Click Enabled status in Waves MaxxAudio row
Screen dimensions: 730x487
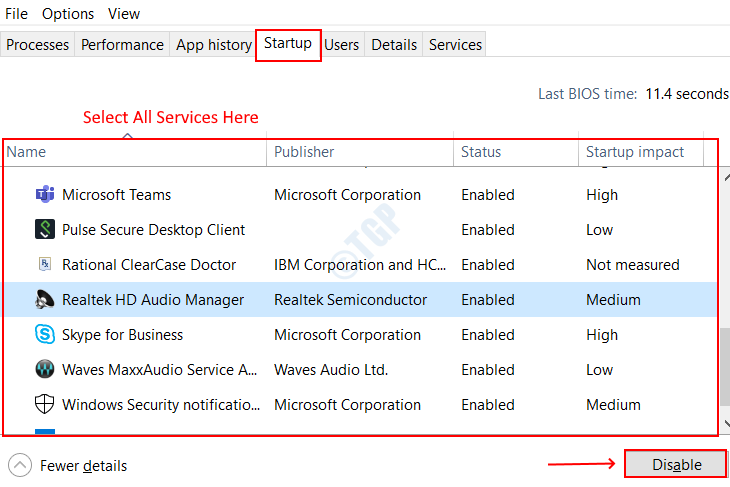click(488, 370)
